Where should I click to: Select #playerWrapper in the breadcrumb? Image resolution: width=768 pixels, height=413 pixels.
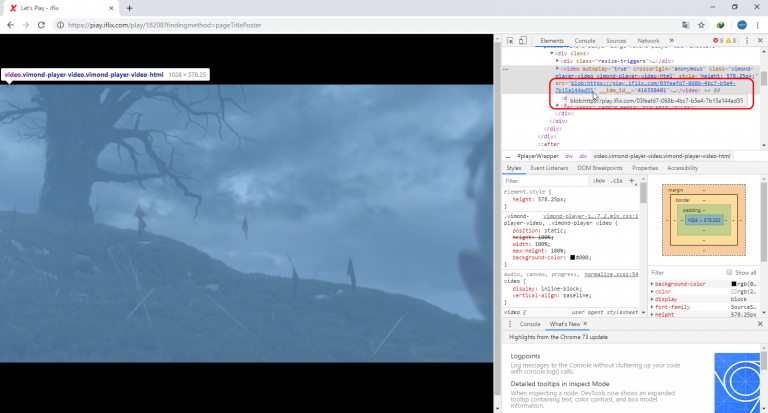537,156
